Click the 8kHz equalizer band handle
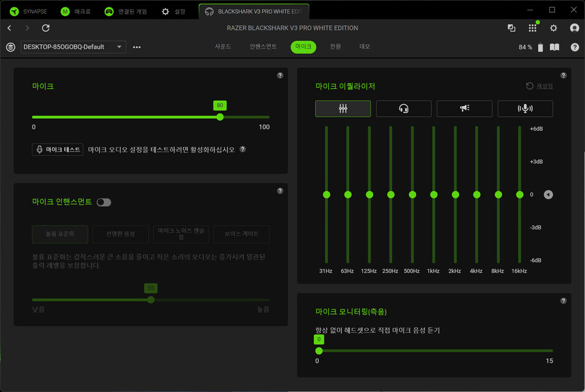This screenshot has width=585, height=392. click(498, 194)
